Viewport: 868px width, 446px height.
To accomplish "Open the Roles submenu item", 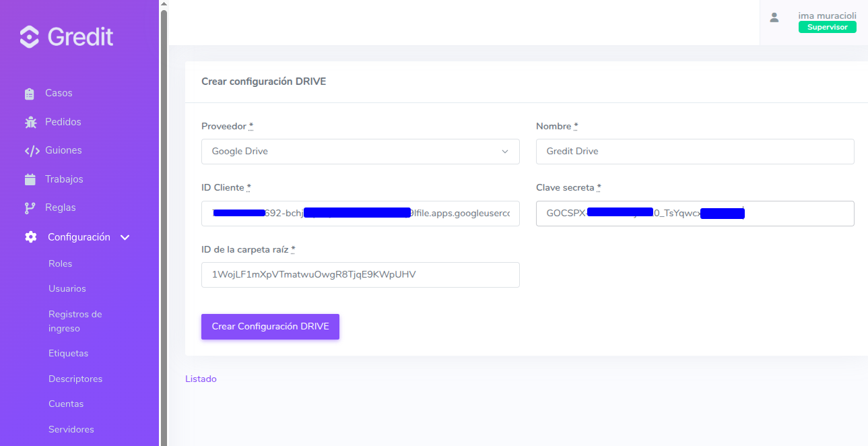I will tap(61, 264).
